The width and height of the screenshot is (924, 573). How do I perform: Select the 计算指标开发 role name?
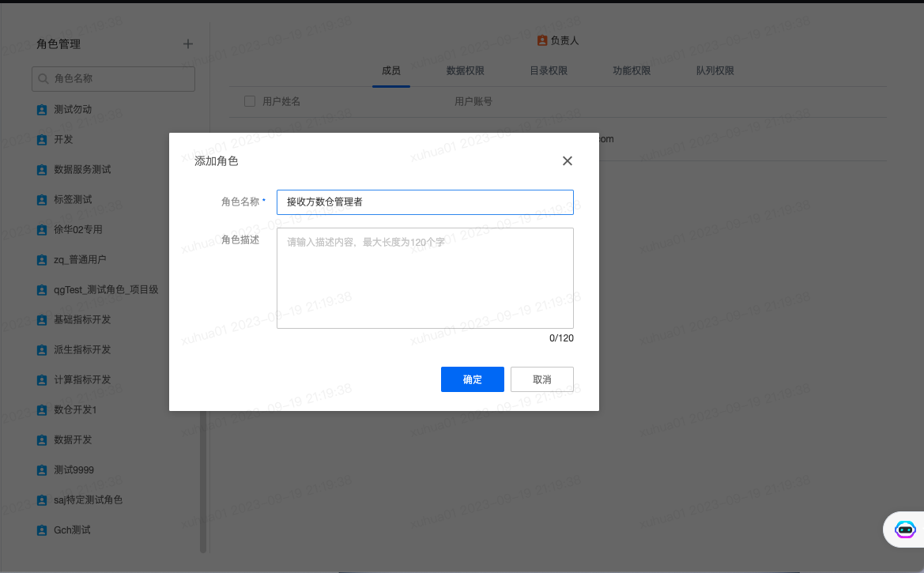click(x=82, y=380)
